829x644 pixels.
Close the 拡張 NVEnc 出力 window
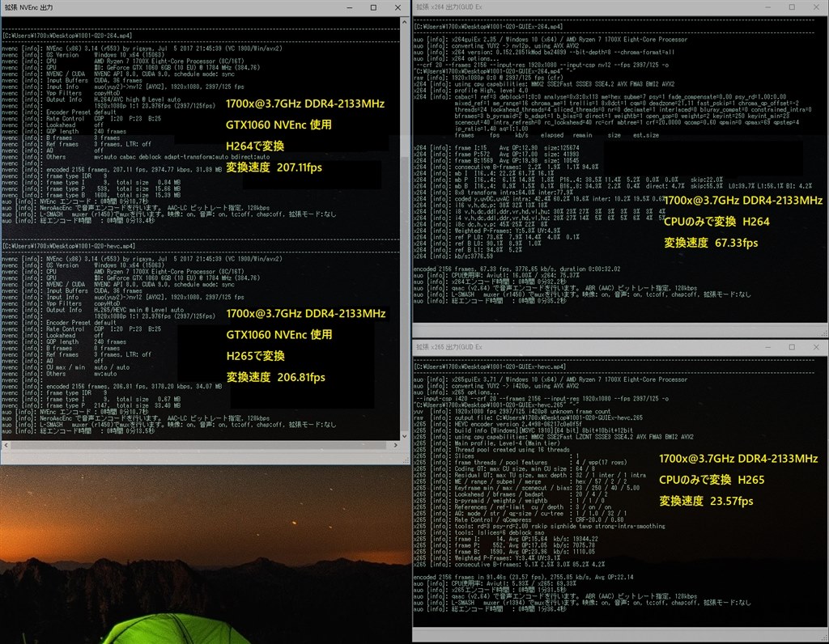[x=397, y=7]
